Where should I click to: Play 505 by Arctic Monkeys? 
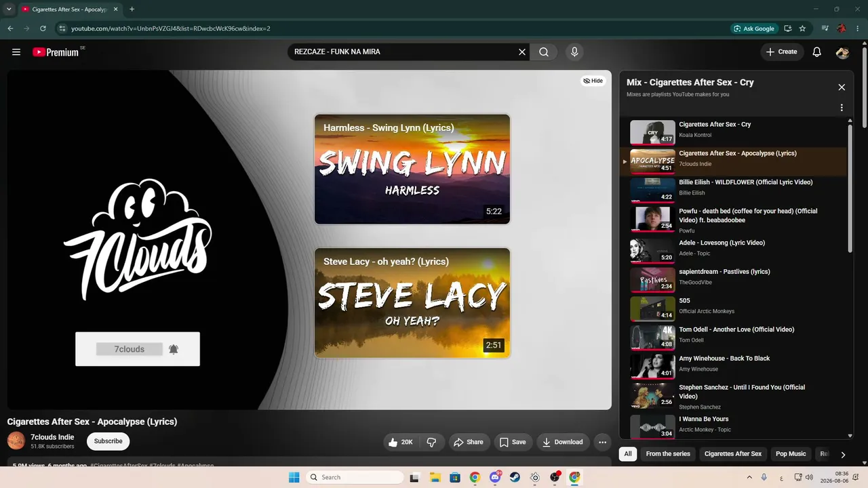click(734, 308)
